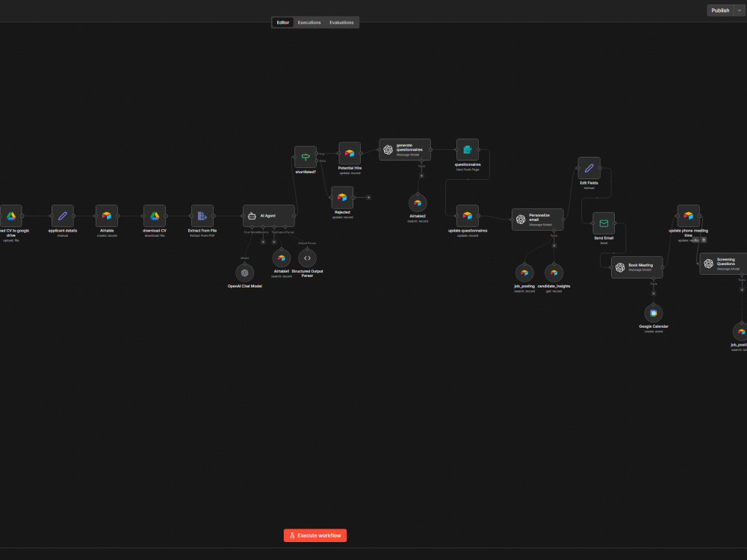Click the Publish button
This screenshot has width=747, height=560.
[720, 10]
